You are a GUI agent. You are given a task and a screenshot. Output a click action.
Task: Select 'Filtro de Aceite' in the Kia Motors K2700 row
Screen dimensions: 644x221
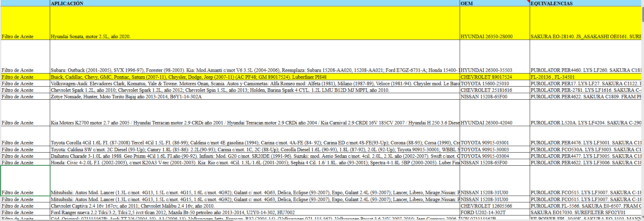click(25, 113)
